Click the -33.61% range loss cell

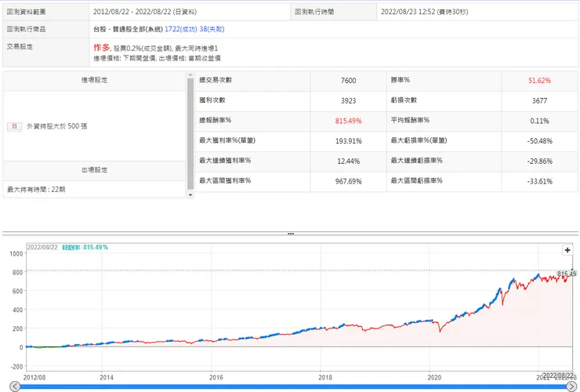pos(539,181)
